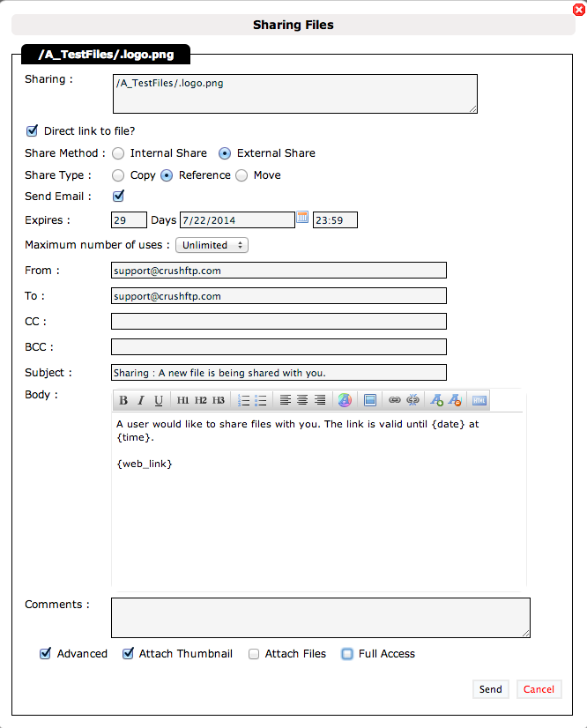This screenshot has height=728, width=587.
Task: Click the To email field
Action: pos(279,296)
